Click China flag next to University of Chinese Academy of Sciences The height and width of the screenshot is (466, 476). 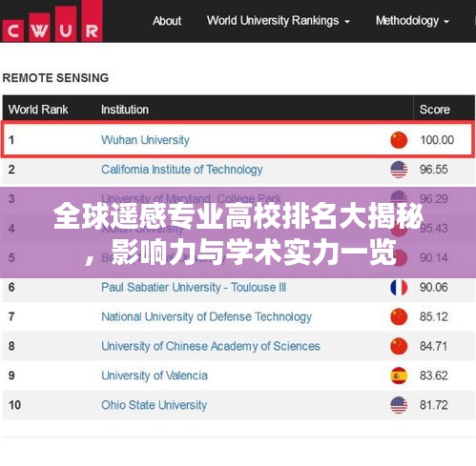(399, 346)
